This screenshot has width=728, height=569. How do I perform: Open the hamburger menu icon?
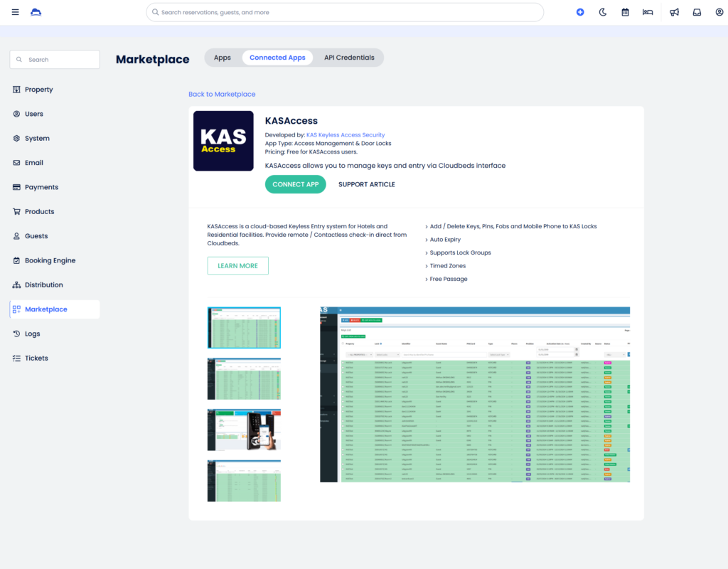[x=14, y=11]
